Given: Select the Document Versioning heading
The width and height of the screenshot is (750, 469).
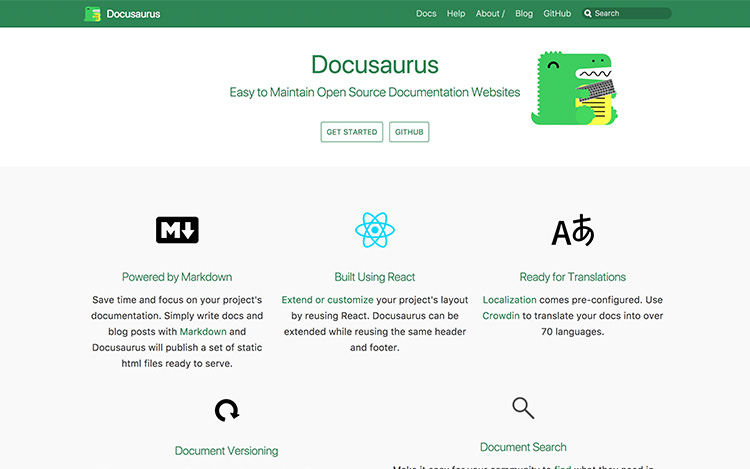Looking at the screenshot, I should pyautogui.click(x=226, y=451).
